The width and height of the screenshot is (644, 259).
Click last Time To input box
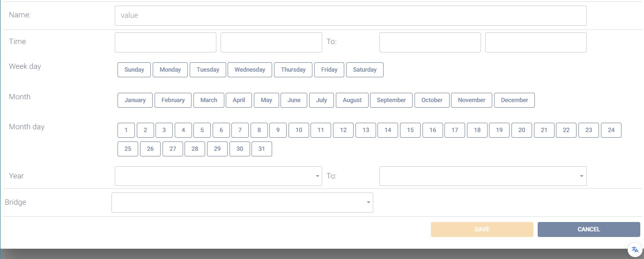pyautogui.click(x=536, y=42)
